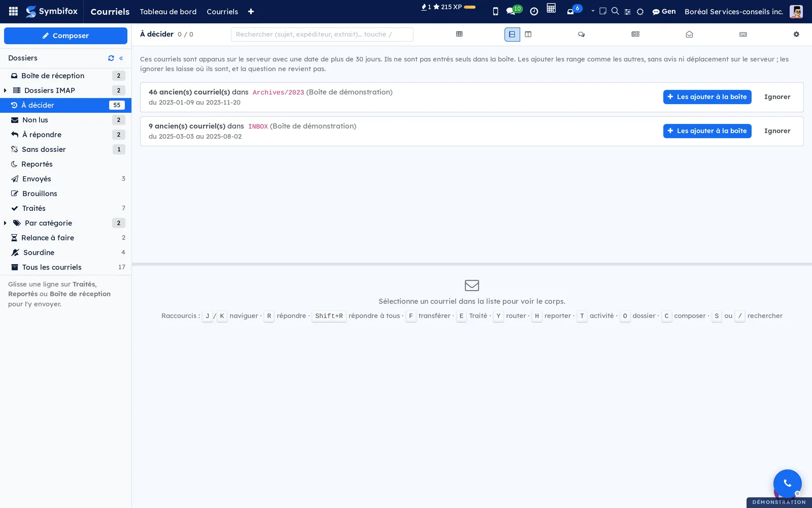Click the Composer button
812x508 pixels.
pos(65,36)
